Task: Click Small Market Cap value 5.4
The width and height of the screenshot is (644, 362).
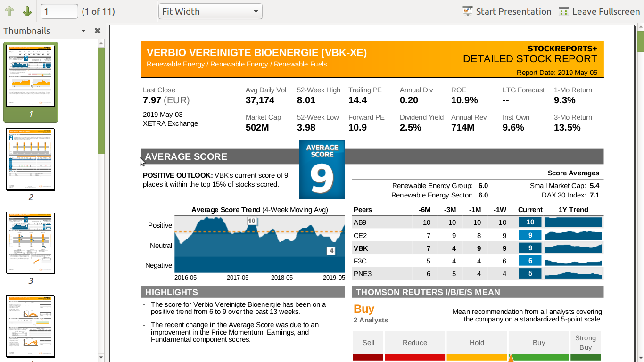Action: [x=594, y=186]
